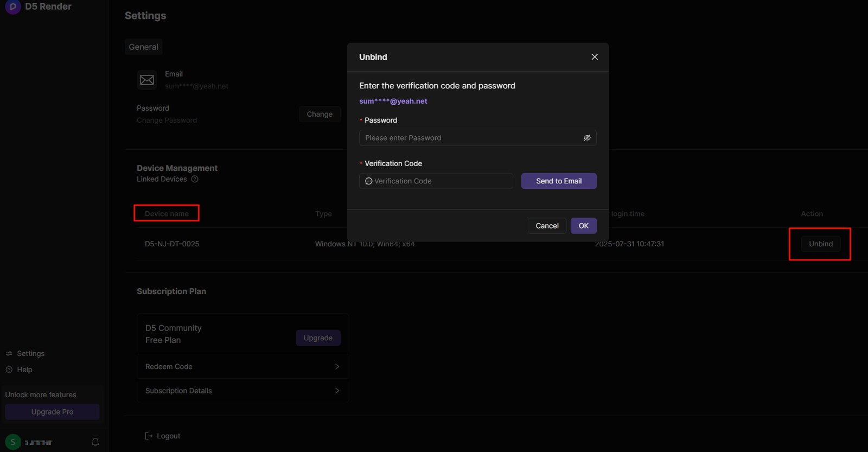Click the Change password button
Viewport: 868px width, 452px height.
(320, 114)
